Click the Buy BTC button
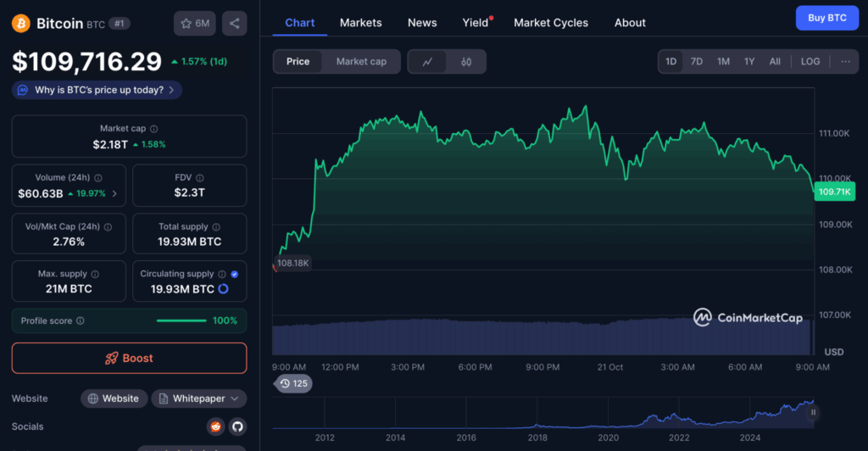 (826, 18)
